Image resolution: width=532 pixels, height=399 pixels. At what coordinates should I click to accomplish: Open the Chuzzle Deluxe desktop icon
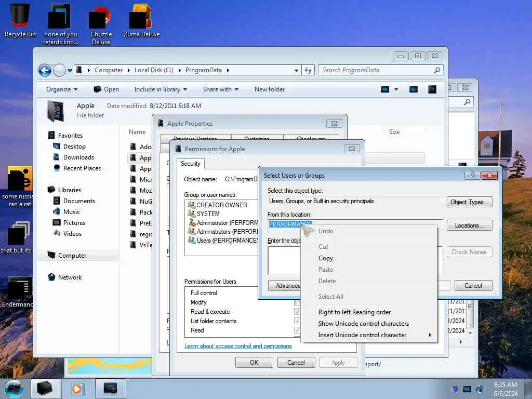(x=101, y=24)
